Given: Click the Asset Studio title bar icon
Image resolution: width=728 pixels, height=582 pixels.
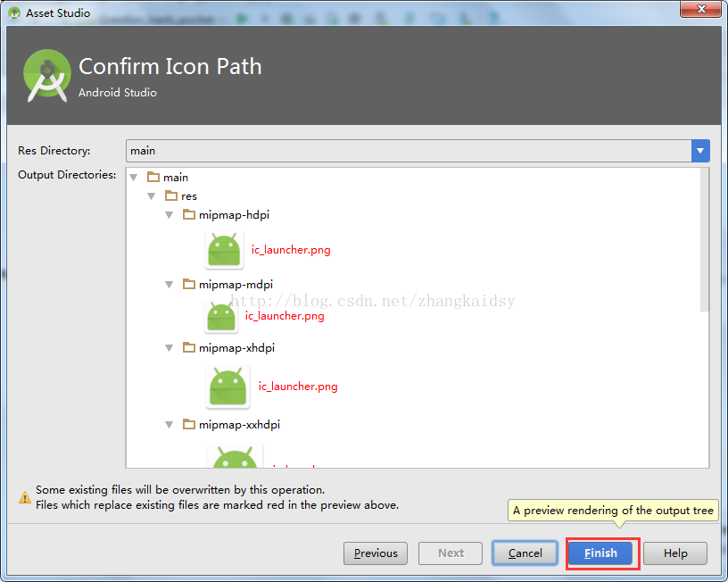Looking at the screenshot, I should pos(14,13).
